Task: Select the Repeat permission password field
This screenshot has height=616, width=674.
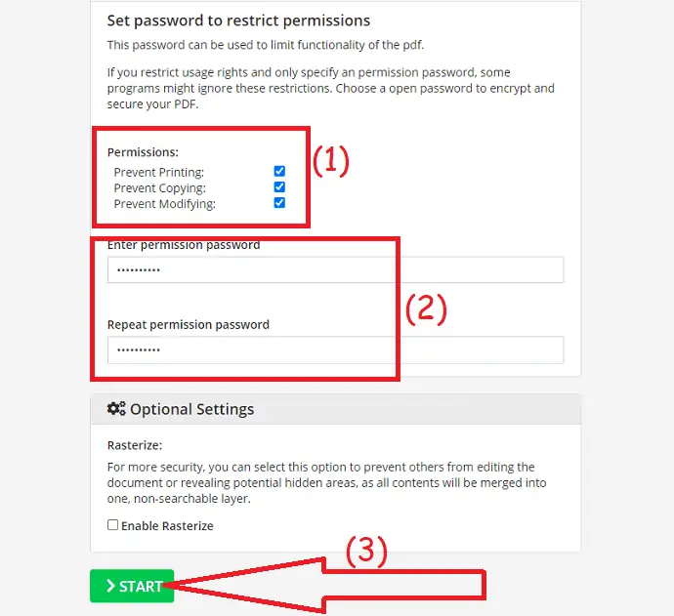Action: [x=335, y=350]
